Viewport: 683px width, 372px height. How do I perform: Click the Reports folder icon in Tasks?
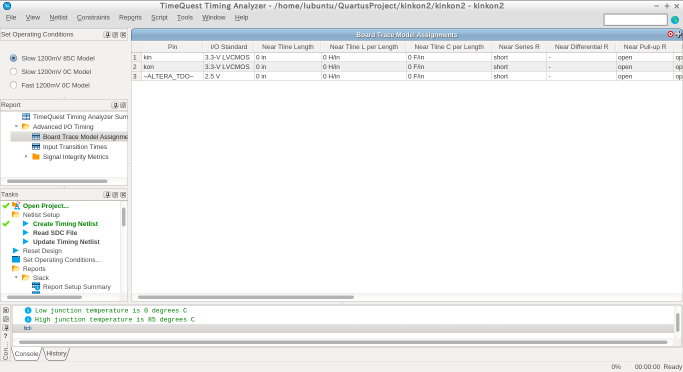tap(16, 269)
